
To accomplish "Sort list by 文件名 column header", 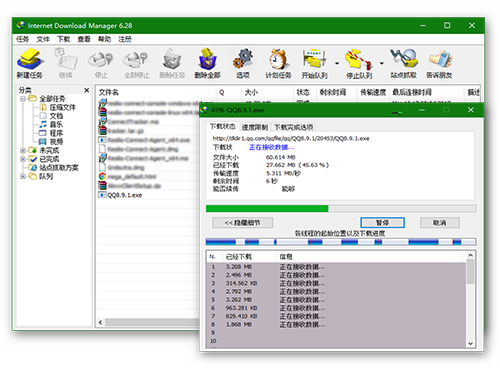I will point(156,92).
